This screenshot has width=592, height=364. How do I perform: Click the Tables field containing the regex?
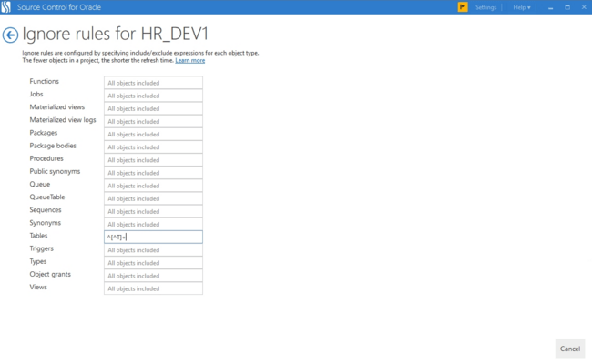point(153,237)
